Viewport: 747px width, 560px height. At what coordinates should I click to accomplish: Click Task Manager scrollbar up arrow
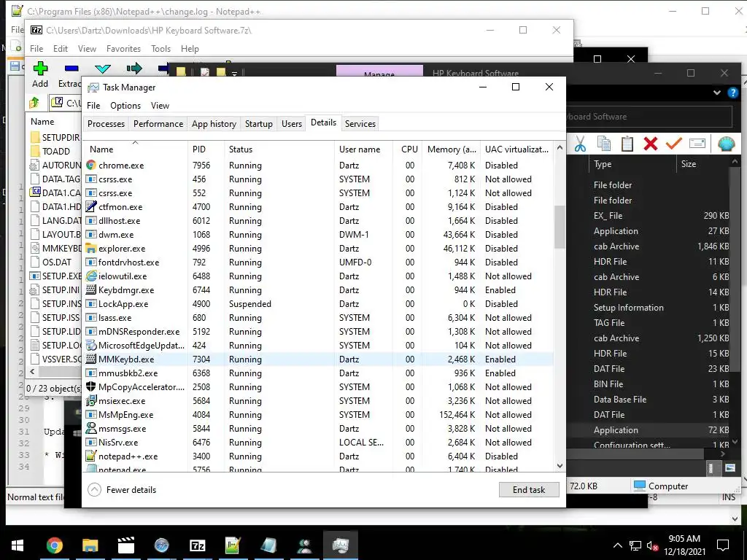tap(560, 147)
